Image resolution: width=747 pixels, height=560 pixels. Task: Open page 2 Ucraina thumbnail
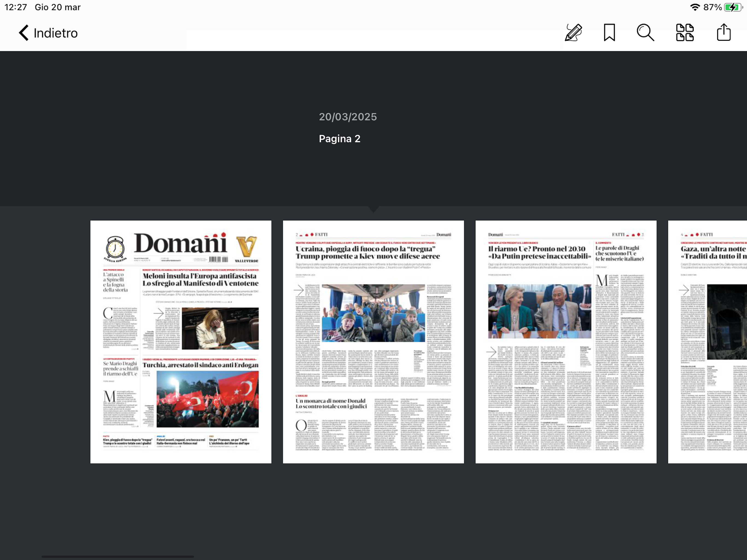pyautogui.click(x=373, y=342)
